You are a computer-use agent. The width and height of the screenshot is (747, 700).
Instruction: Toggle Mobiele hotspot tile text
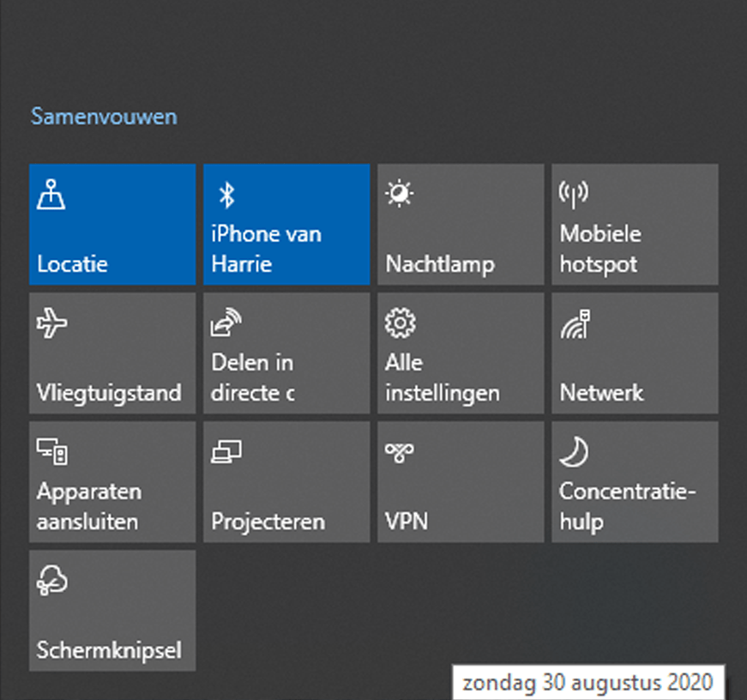tap(600, 250)
